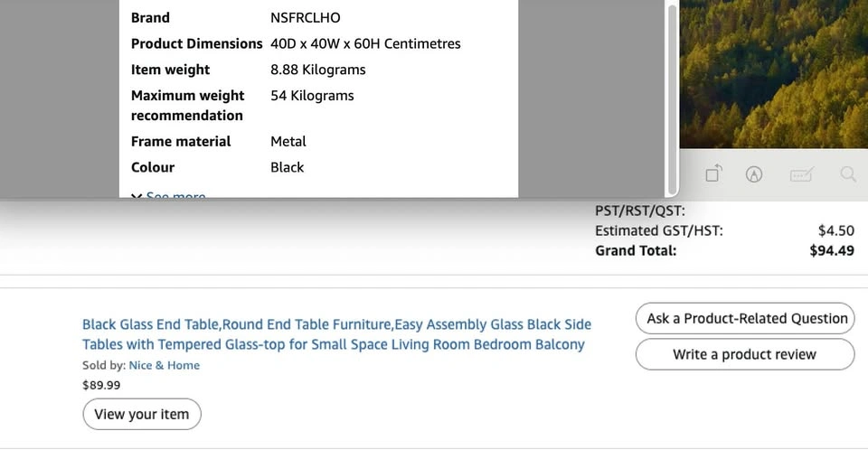Click the Frame material value Metal
Screen dimensions: 868x450
[288, 141]
